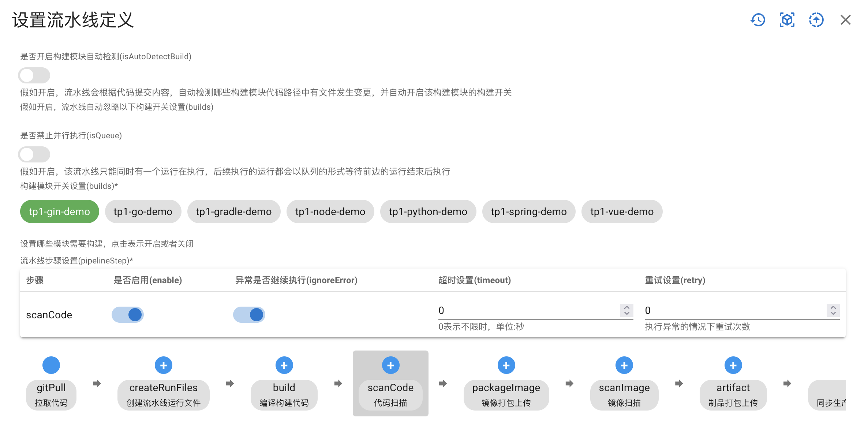
Task: Turn off scanCode ignoreError switch
Action: pyautogui.click(x=249, y=314)
